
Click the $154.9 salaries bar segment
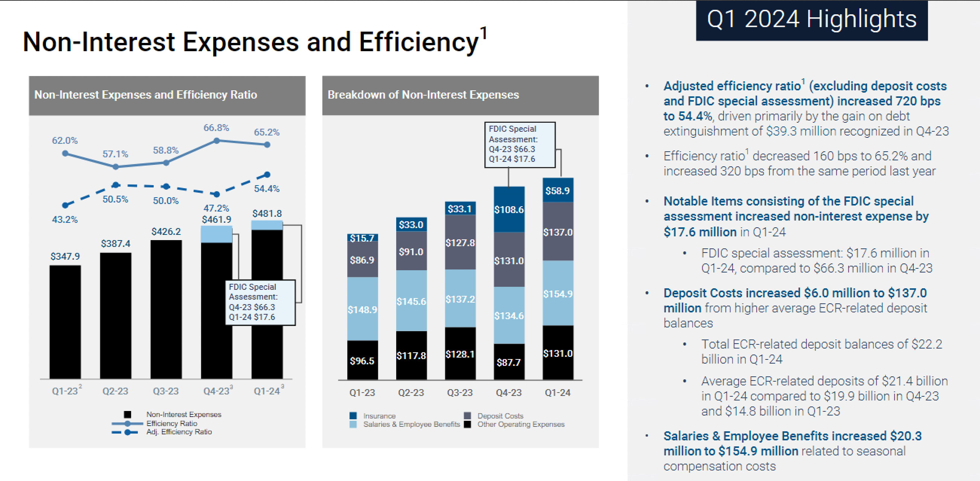(x=558, y=293)
